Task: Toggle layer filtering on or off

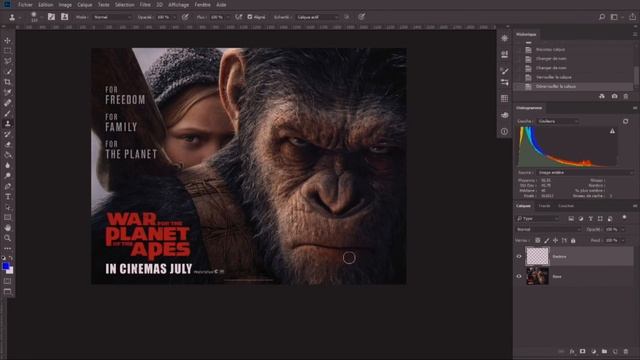Action: pyautogui.click(x=624, y=218)
